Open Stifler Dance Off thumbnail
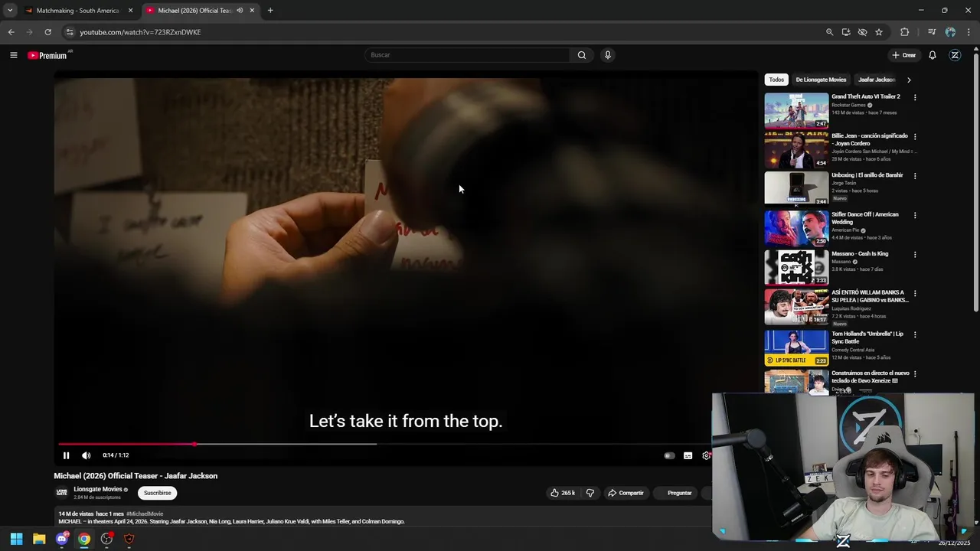This screenshot has height=551, width=980. coord(796,228)
